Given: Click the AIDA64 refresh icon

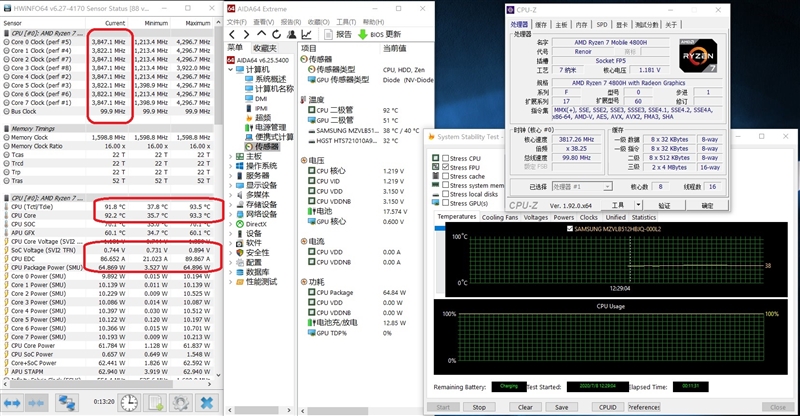Looking at the screenshot, I should click(x=277, y=34).
